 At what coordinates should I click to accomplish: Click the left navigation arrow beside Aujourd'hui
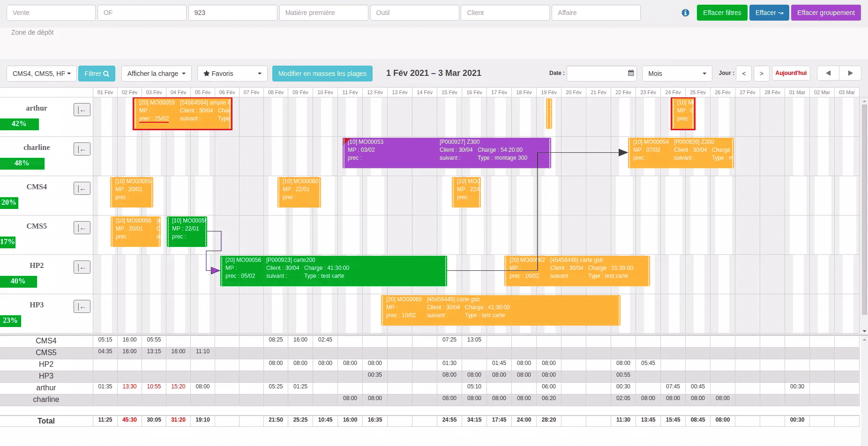click(x=828, y=73)
